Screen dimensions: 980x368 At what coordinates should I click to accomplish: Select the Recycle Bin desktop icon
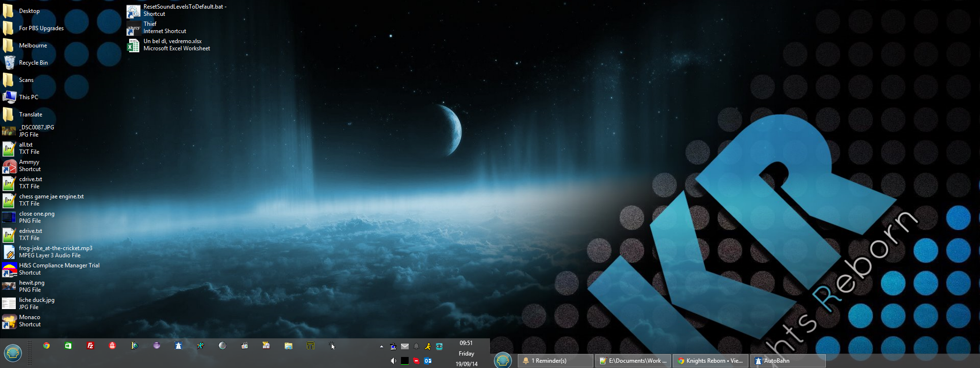pos(25,63)
